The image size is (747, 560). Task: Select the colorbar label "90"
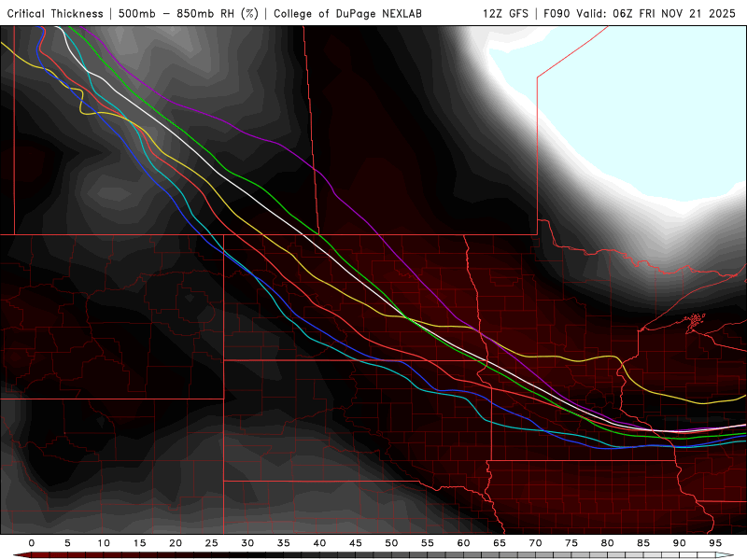click(680, 543)
